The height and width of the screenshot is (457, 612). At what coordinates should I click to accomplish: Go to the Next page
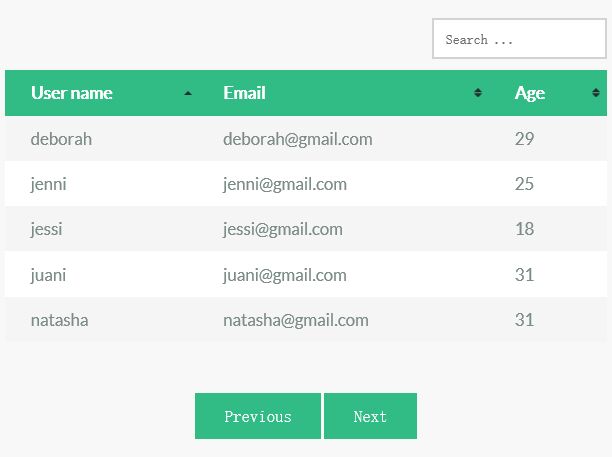click(x=370, y=416)
